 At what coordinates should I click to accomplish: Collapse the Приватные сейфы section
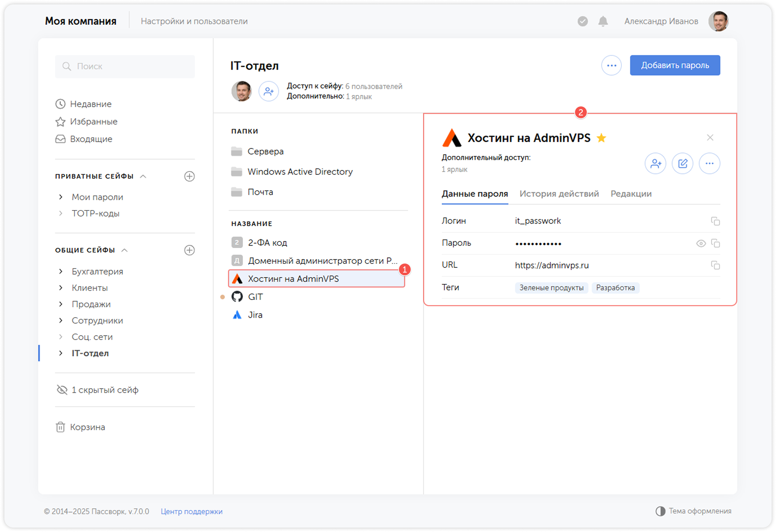click(x=143, y=176)
